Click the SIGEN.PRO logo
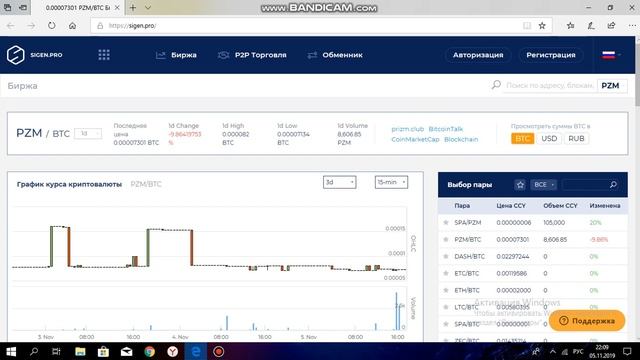The image size is (640, 360). click(x=35, y=55)
